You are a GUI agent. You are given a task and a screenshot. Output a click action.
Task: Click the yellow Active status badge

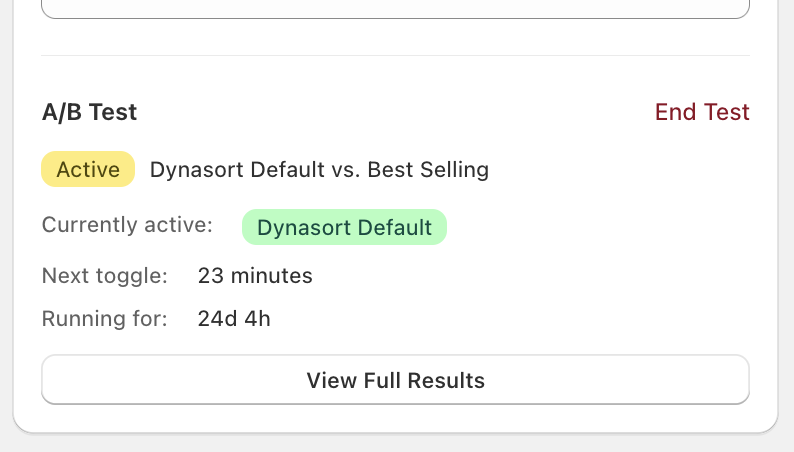click(88, 170)
